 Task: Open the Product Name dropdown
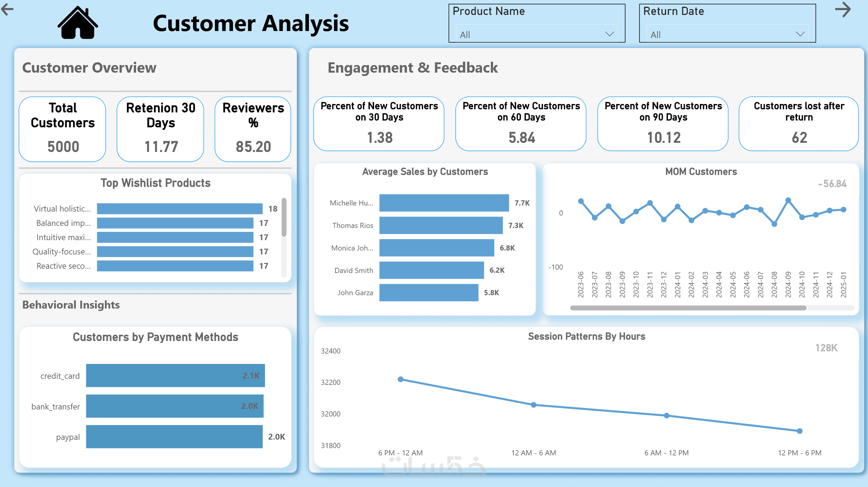(x=537, y=34)
